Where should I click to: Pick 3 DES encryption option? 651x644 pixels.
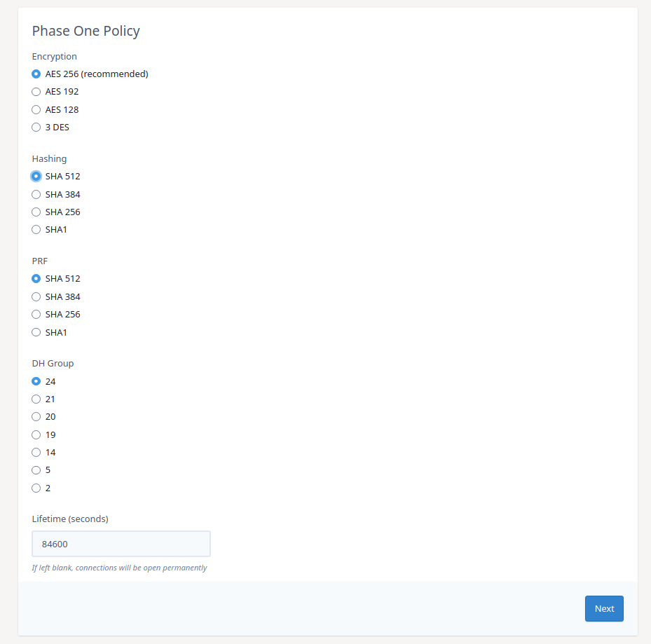36,127
